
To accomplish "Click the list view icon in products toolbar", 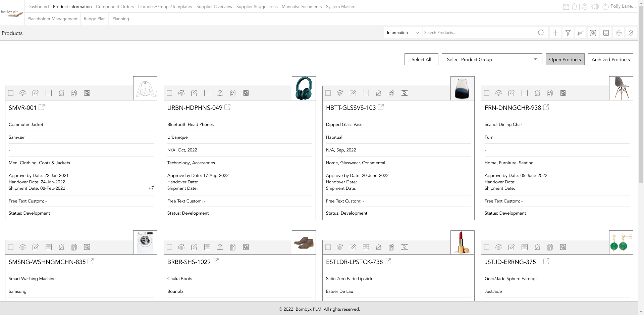I will tap(606, 33).
